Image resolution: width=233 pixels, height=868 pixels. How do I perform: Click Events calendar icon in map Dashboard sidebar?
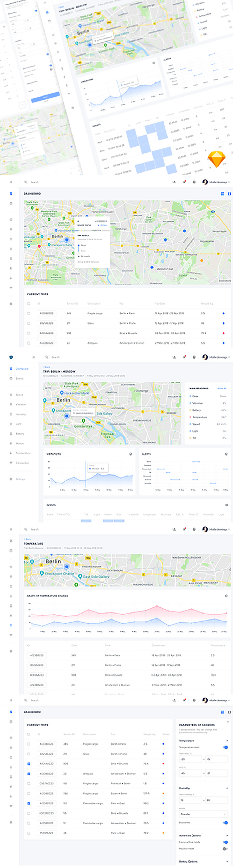11,203
